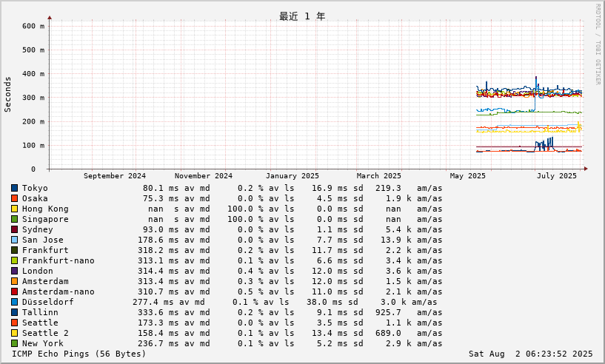605x364 pixels.
Task: Select the Tokyo legend label
Action: tap(35, 188)
